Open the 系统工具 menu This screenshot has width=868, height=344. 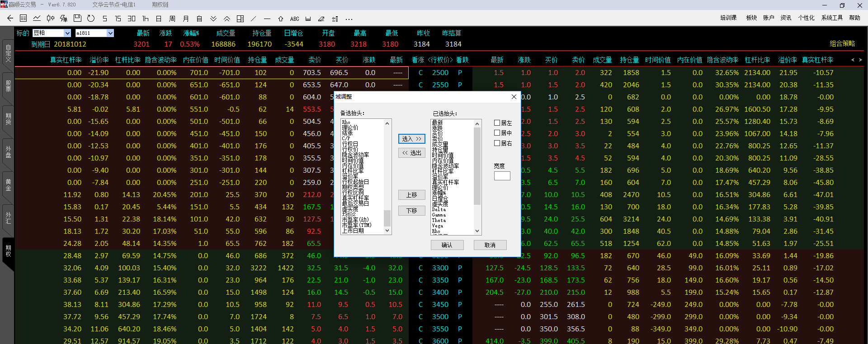(832, 18)
